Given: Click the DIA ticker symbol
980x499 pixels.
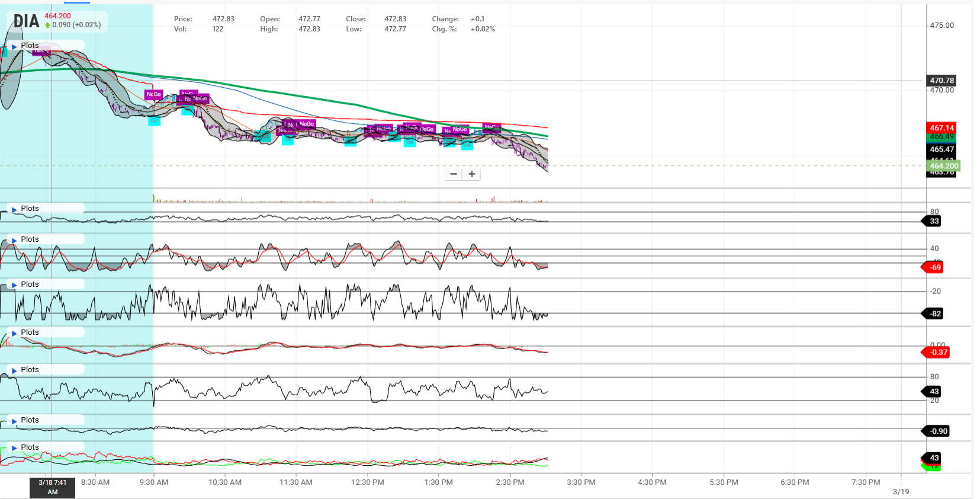Looking at the screenshot, I should click(26, 21).
